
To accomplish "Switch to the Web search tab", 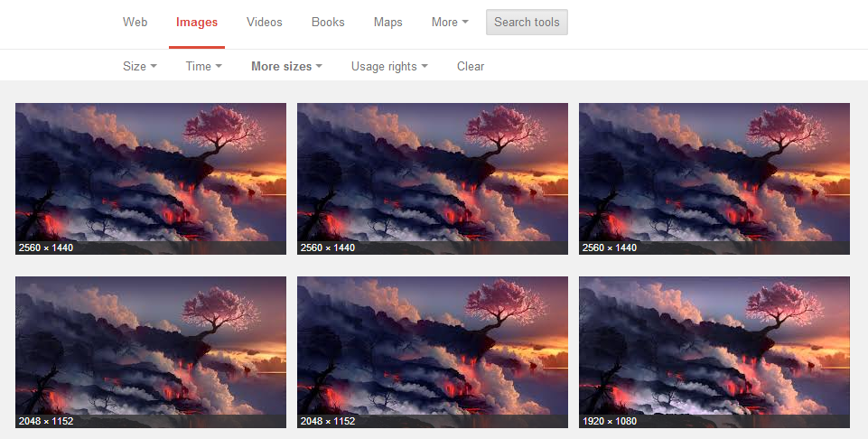I will 135,23.
